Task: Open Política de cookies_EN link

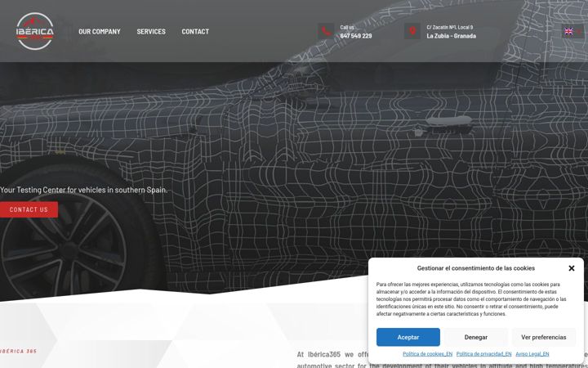Action: tap(427, 354)
